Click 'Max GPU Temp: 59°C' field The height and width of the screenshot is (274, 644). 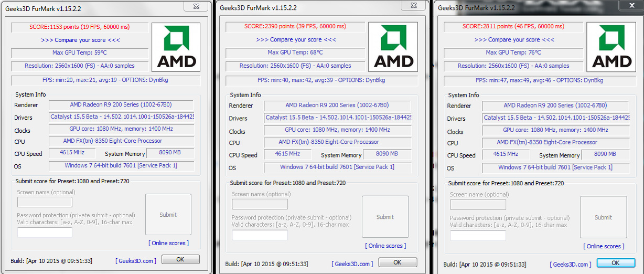(x=80, y=53)
